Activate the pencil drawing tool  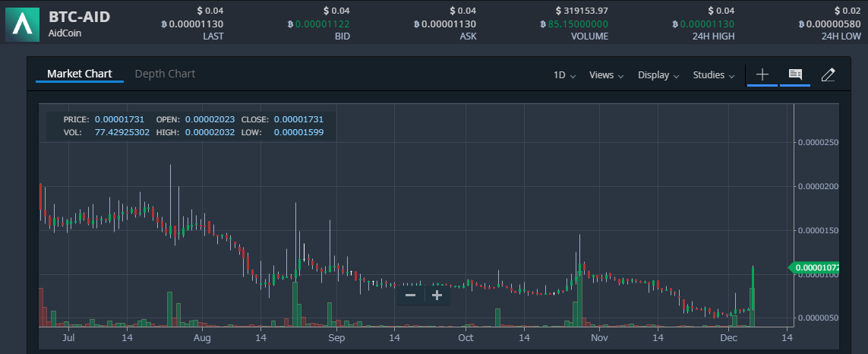pyautogui.click(x=829, y=74)
